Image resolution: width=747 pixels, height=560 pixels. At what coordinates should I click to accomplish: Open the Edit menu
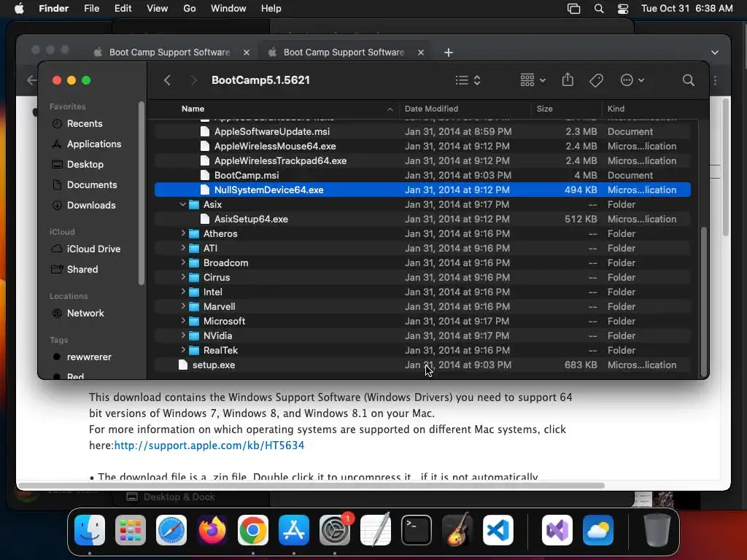coord(123,9)
